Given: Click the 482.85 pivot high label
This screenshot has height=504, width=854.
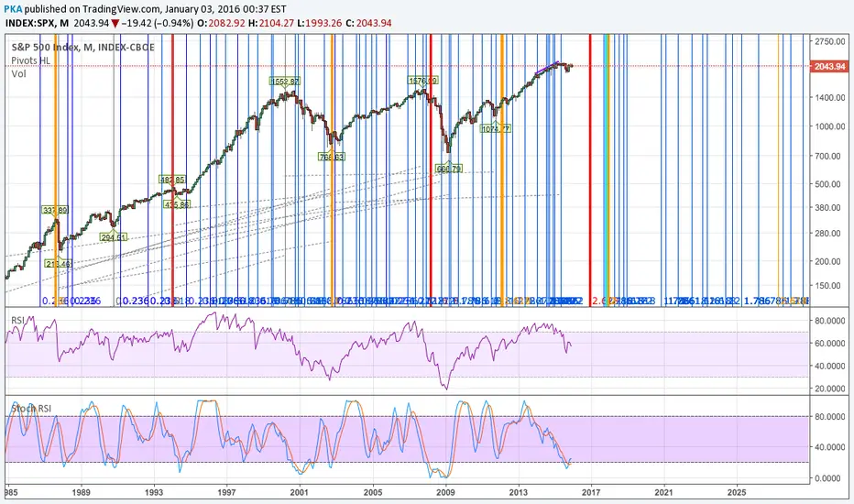Looking at the screenshot, I should (x=172, y=180).
